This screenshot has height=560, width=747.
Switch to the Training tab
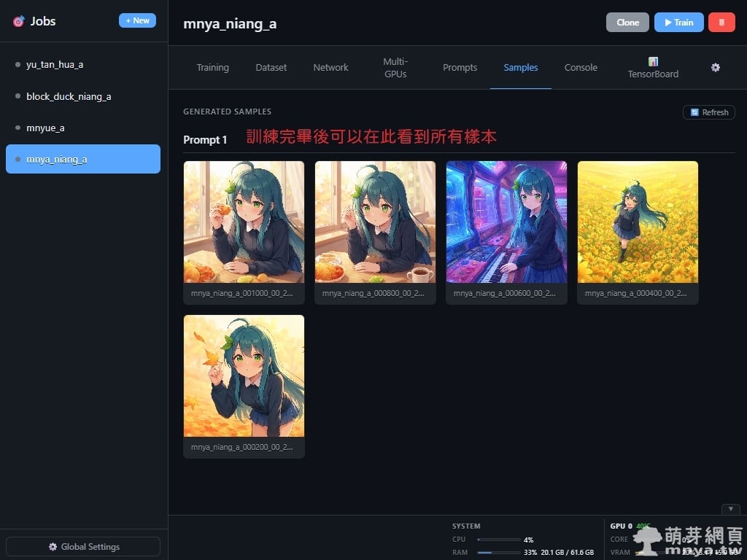pyautogui.click(x=212, y=68)
